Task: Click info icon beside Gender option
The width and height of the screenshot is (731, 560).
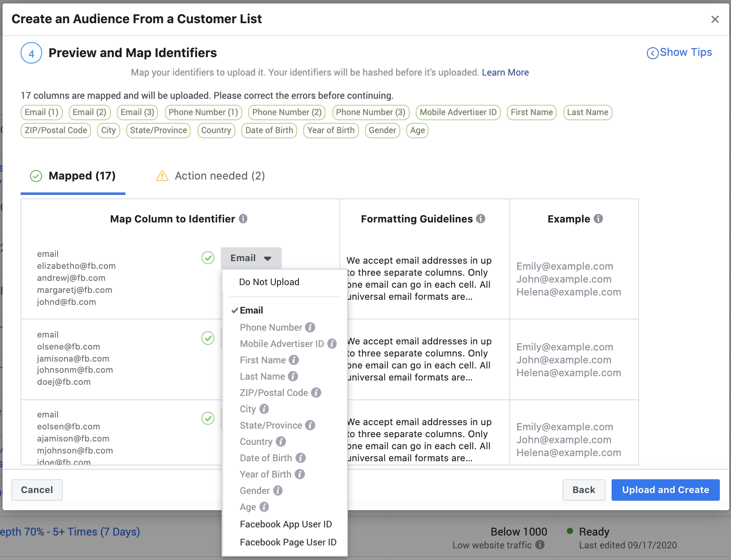Action: (278, 490)
